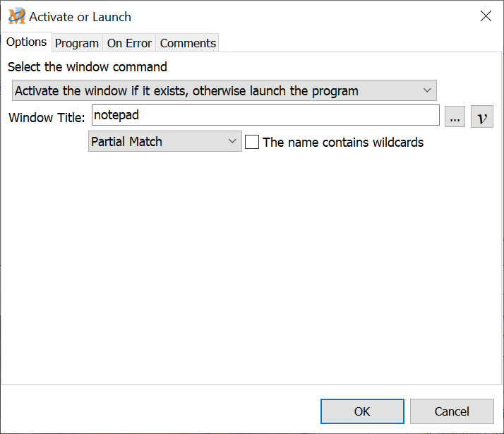Click the chevron arrow beside Partial Match
The width and height of the screenshot is (504, 434).
pyautogui.click(x=233, y=142)
